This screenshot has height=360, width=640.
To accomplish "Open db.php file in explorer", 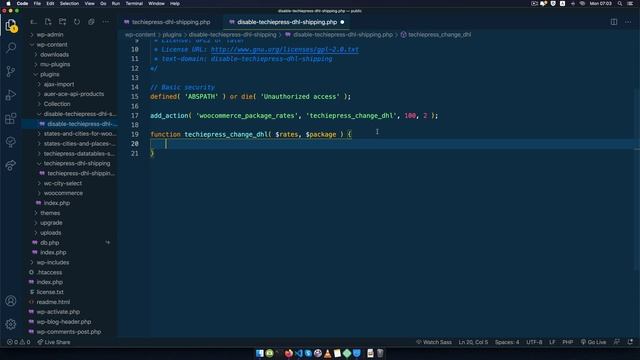I will (x=49, y=242).
